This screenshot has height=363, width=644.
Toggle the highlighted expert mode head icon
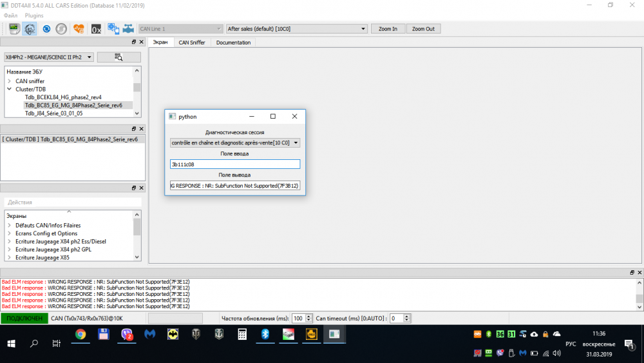[30, 29]
